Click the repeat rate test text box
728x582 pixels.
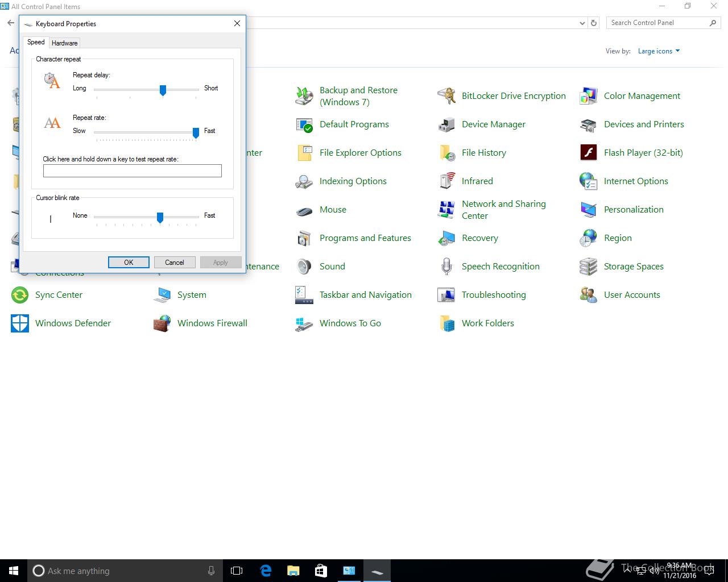point(132,171)
